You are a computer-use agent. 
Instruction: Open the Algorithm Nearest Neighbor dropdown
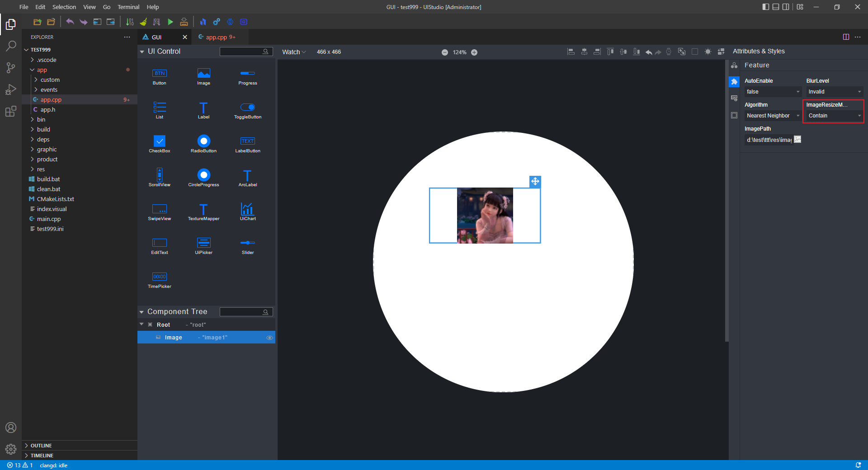(x=773, y=116)
